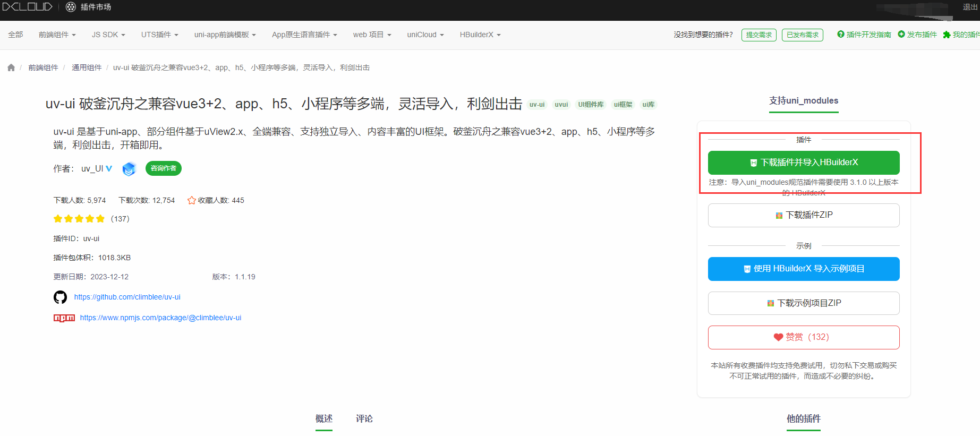Click 退出 logout link
This screenshot has width=980, height=436.
click(x=970, y=7)
